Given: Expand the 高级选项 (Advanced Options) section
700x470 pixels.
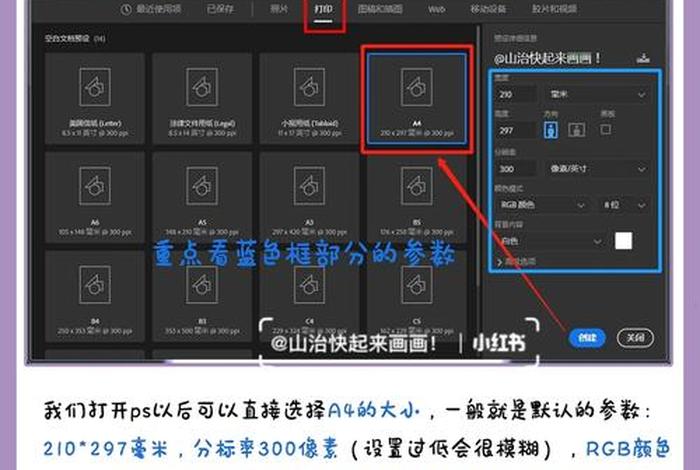Looking at the screenshot, I should (x=517, y=262).
